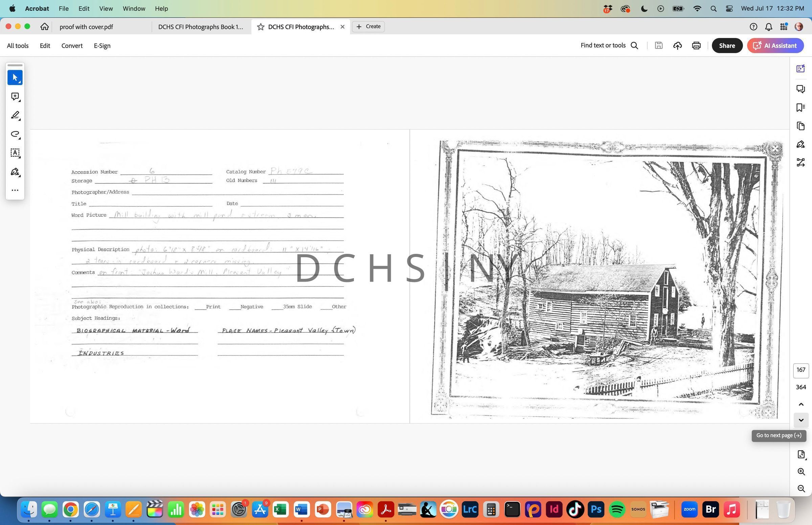
Task: Select the text box tool
Action: tap(15, 153)
